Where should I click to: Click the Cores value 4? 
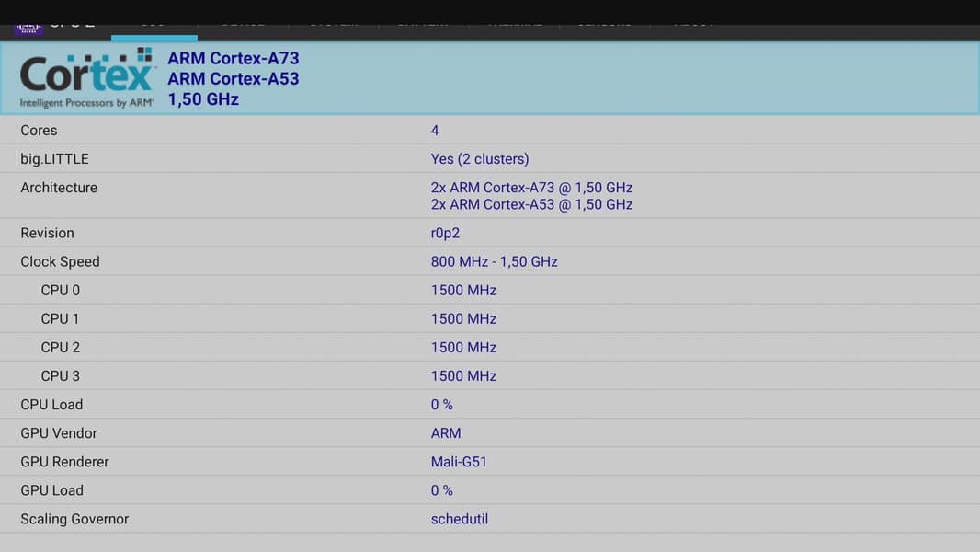point(435,130)
